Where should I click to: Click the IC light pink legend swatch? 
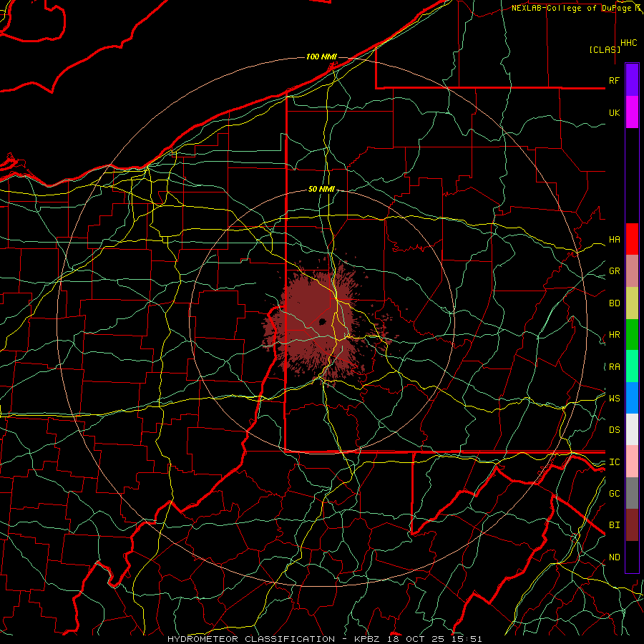(632, 462)
